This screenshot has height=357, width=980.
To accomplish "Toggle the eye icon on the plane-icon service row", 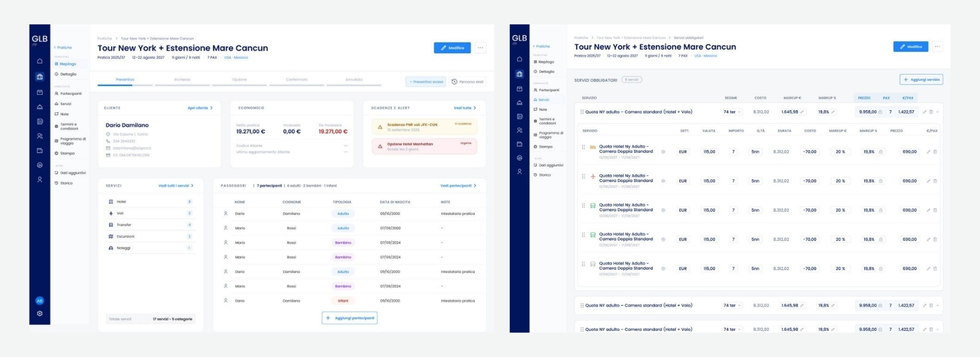I will 663,181.
